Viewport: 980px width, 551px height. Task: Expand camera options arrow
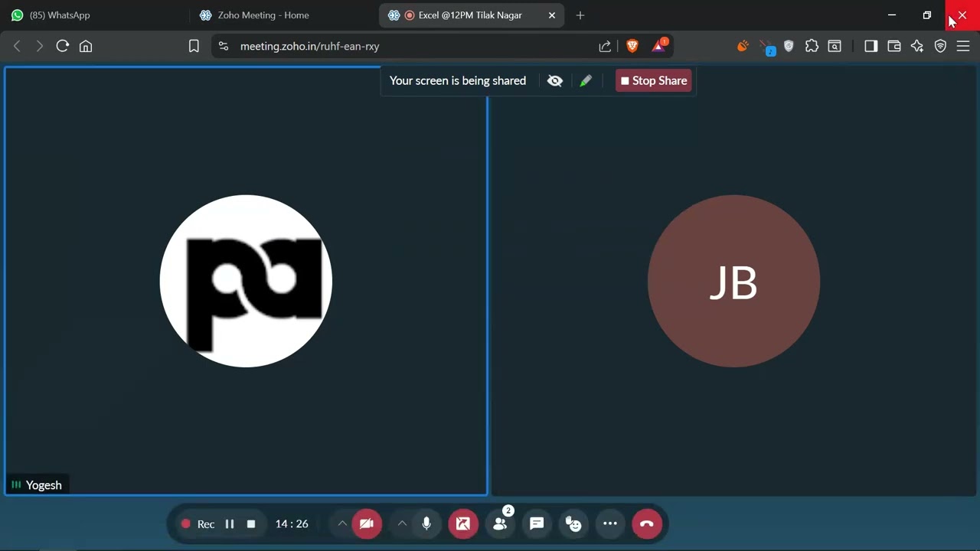pyautogui.click(x=342, y=524)
